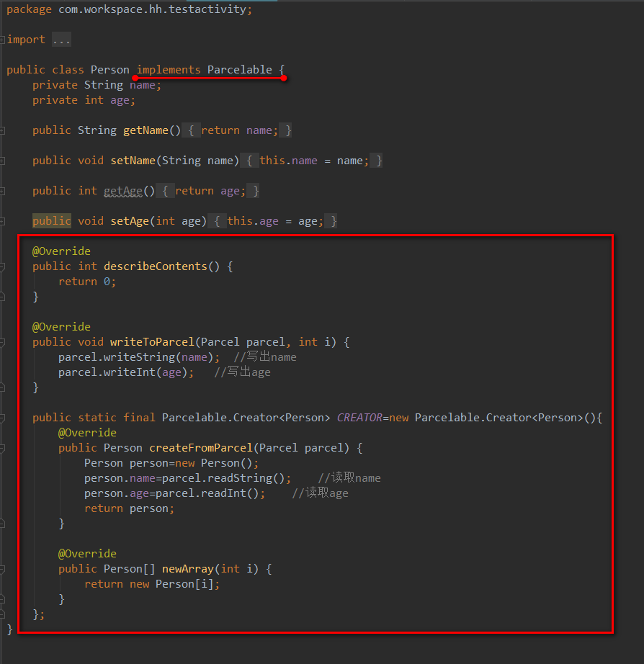Click @Override above describeContents

click(x=61, y=251)
